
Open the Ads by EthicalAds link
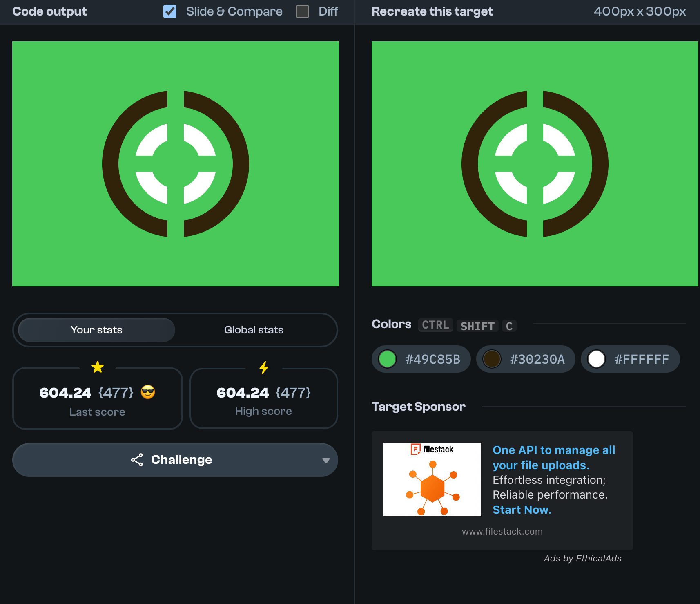coord(582,558)
